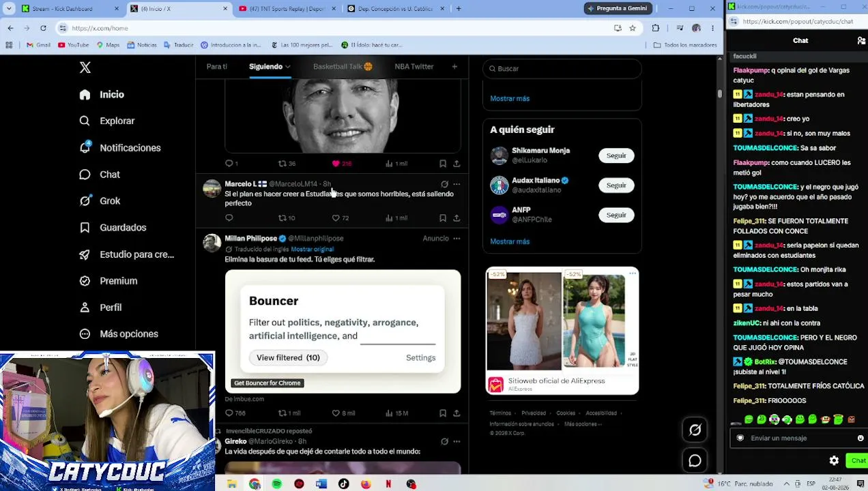
Task: Retweet the Millan Philipose ad post
Action: pyautogui.click(x=282, y=413)
